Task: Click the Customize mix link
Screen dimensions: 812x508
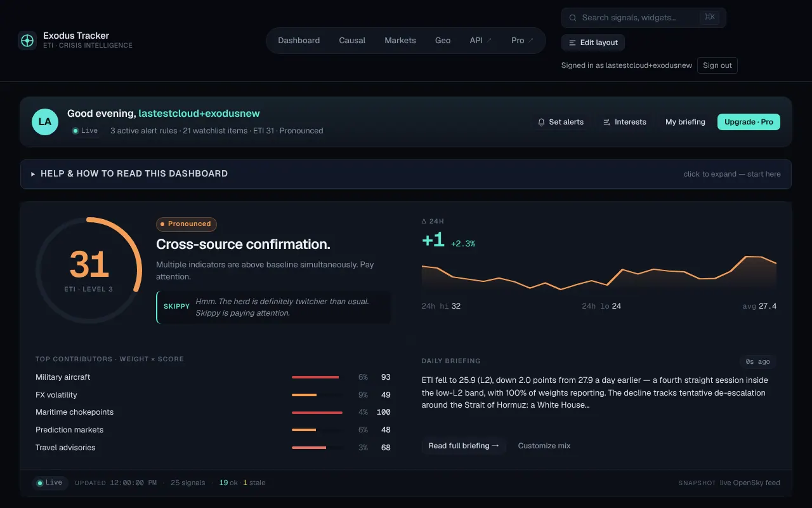Action: tap(544, 446)
